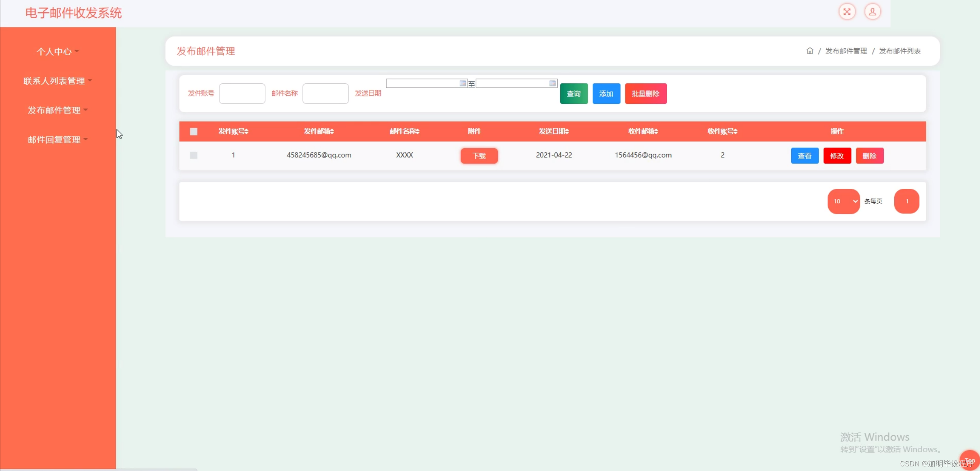
Task: Sort table by 发件账号 column arrows
Action: [246, 132]
